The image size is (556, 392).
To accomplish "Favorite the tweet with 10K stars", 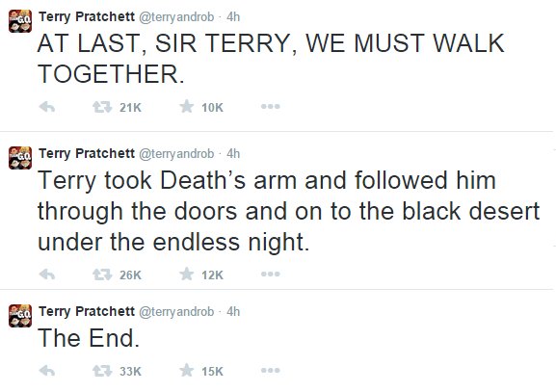I will coord(187,106).
